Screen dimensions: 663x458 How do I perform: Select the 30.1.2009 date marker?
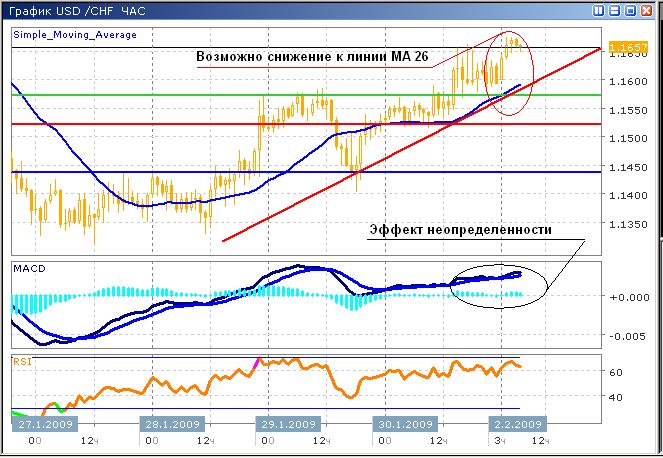(x=402, y=423)
